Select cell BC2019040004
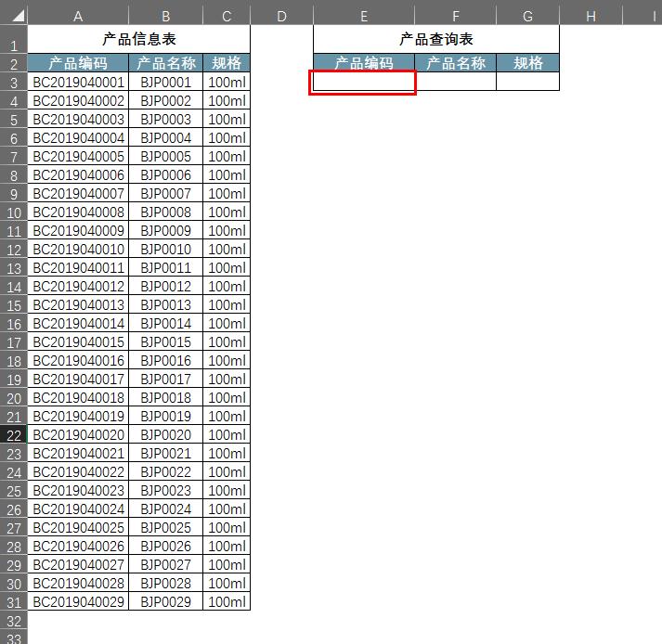Image resolution: width=662 pixels, height=644 pixels. (x=78, y=137)
